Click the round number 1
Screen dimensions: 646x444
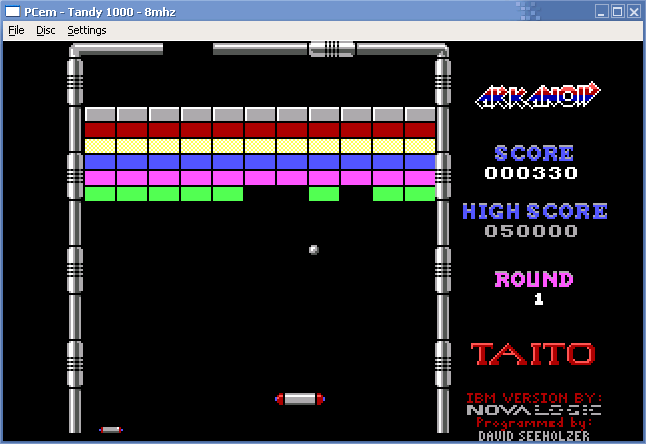[538, 299]
